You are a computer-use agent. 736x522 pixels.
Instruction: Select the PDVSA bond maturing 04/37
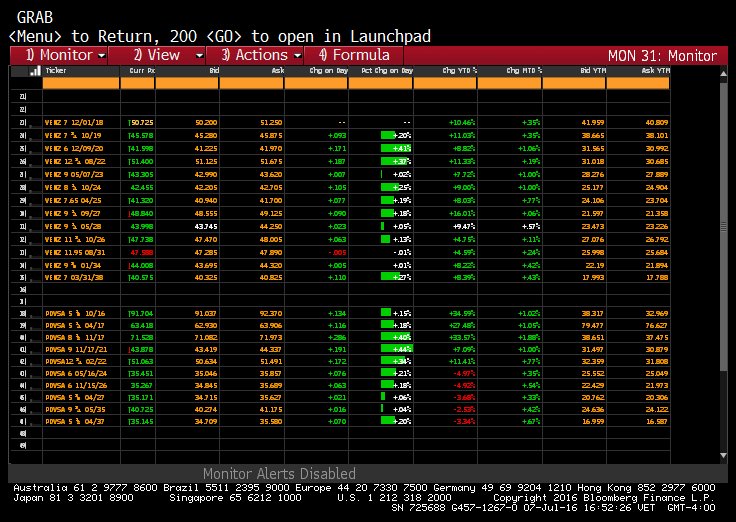coord(75,422)
